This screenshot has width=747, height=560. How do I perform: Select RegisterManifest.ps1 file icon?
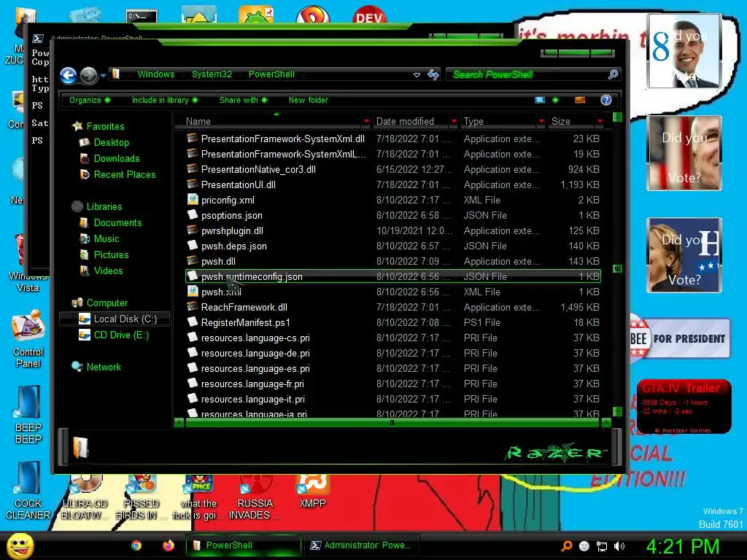(x=193, y=322)
